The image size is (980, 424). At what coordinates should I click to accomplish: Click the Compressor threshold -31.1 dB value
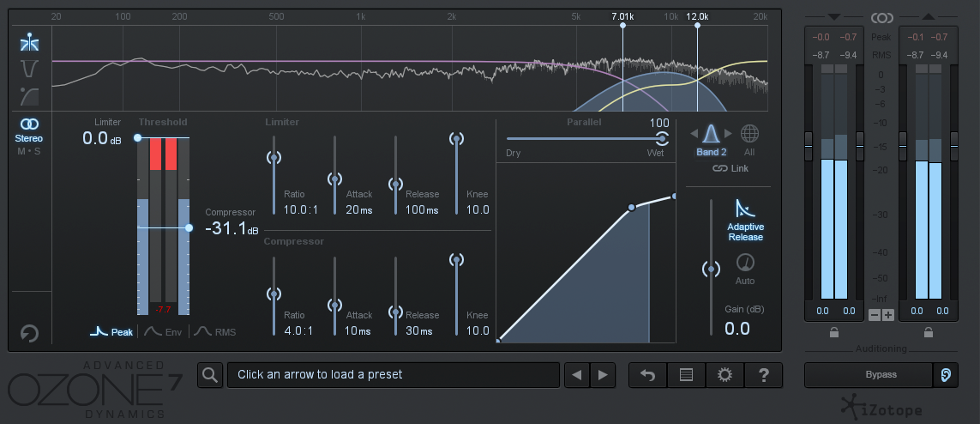pos(231,229)
